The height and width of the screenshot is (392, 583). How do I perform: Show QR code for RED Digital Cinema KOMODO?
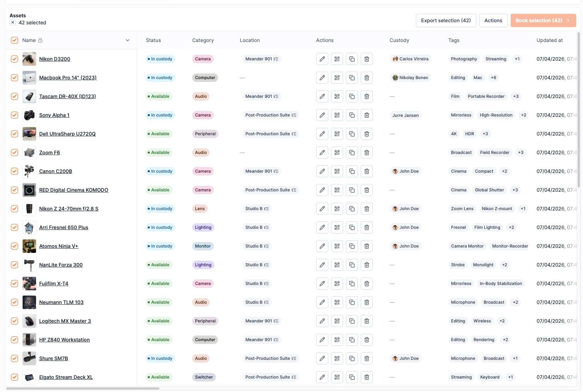[x=337, y=190]
